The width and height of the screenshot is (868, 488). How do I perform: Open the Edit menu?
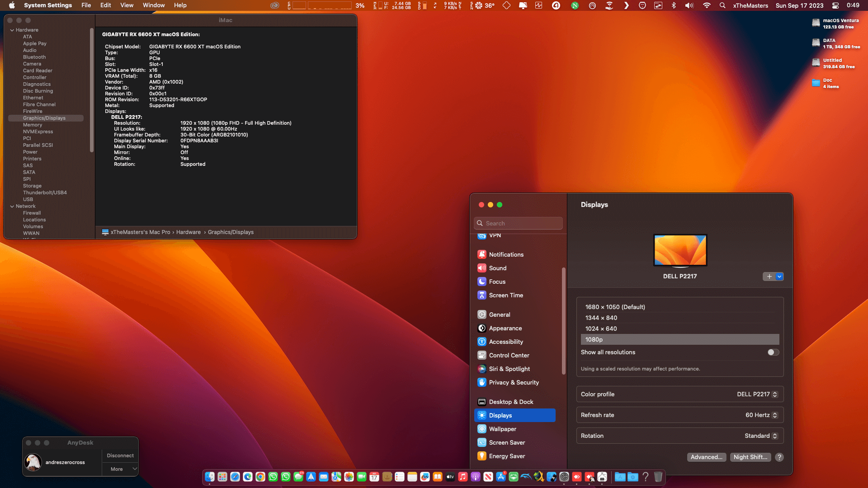pyautogui.click(x=106, y=5)
